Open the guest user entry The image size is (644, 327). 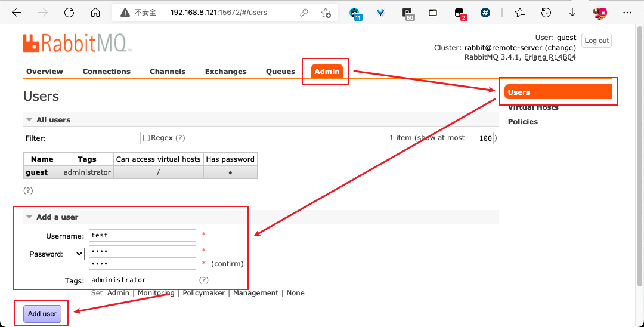[36, 172]
